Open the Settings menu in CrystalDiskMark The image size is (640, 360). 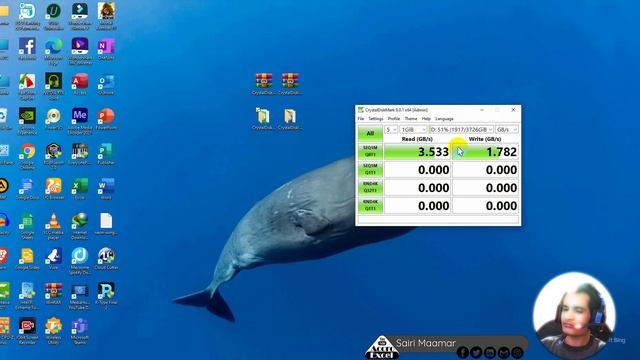click(376, 119)
